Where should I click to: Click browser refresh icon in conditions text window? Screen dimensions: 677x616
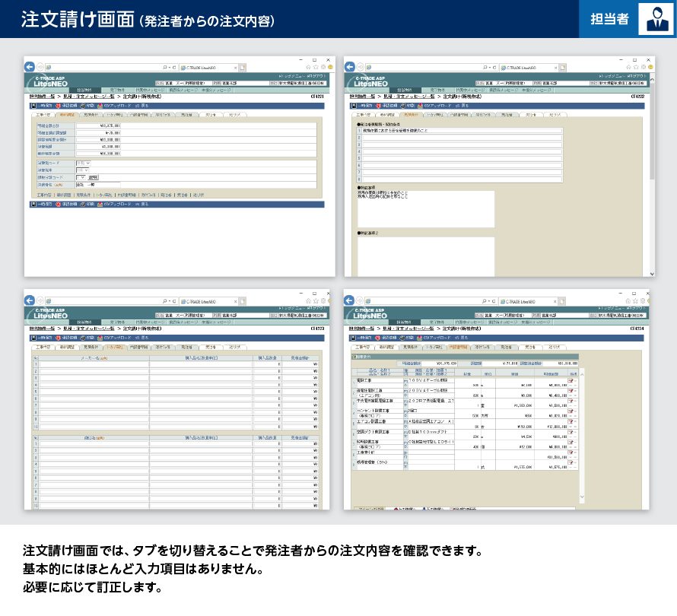point(496,68)
